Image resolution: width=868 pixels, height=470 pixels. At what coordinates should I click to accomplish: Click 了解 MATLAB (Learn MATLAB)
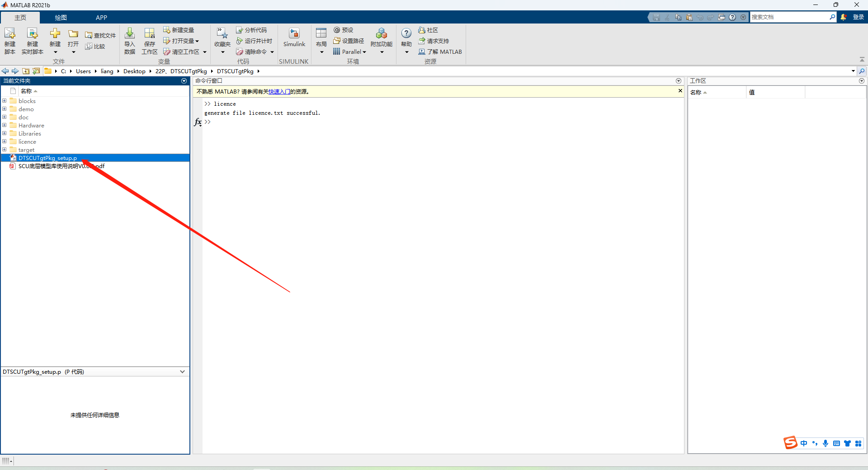(x=440, y=52)
